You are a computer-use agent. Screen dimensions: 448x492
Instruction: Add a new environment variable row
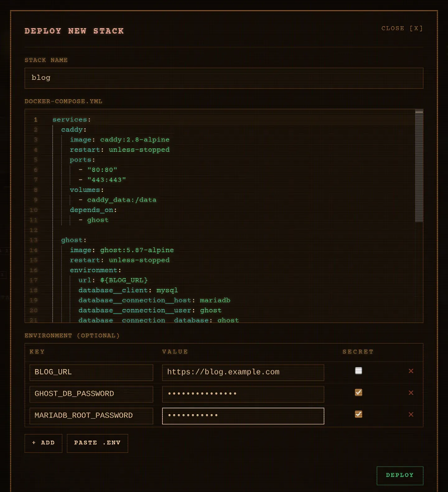(43, 443)
